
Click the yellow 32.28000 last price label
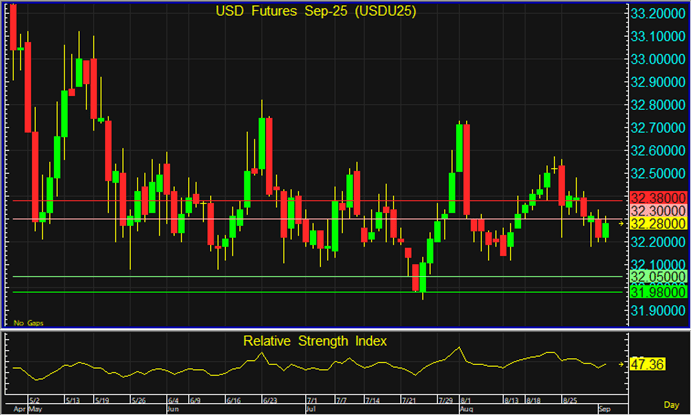pos(656,227)
